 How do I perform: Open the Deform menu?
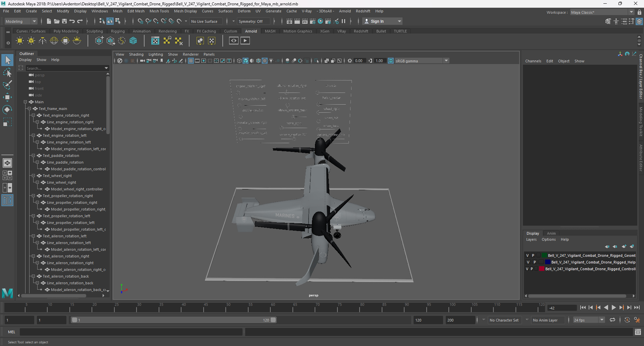[244, 11]
